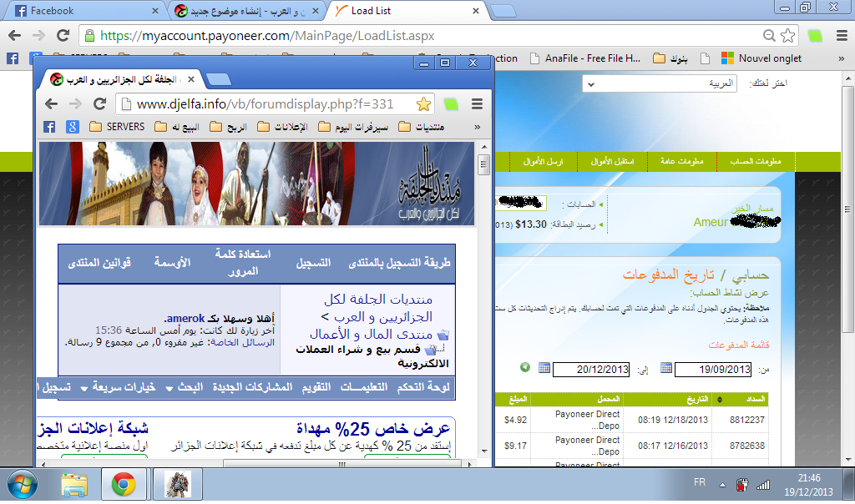
Task: Expand the البحث dropdown in the forum navbar
Action: [185, 387]
